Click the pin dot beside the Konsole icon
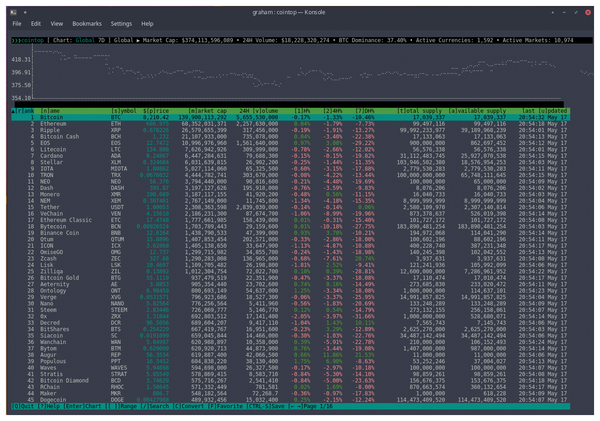 point(25,12)
